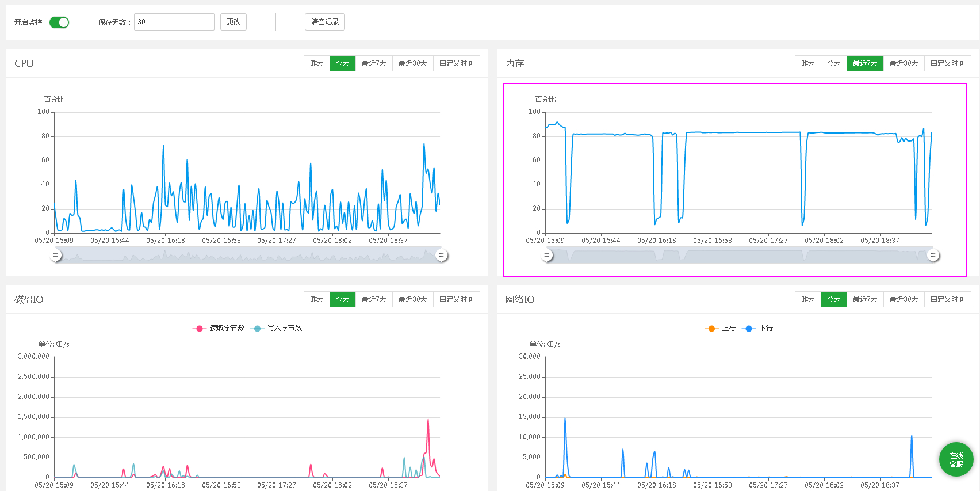Select 最近30天 tab in 磁盘IO panel

click(413, 299)
